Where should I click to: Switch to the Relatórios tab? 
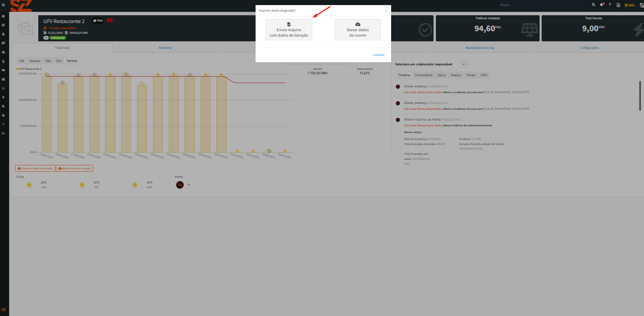165,48
